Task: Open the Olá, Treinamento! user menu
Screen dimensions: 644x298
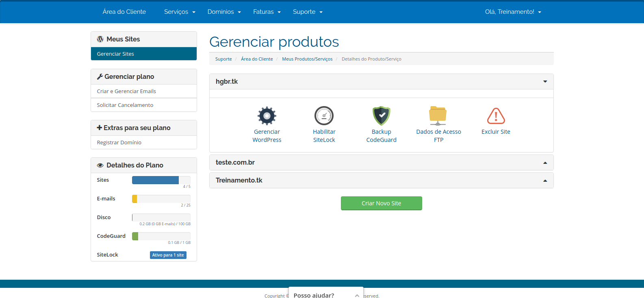Action: pyautogui.click(x=513, y=12)
